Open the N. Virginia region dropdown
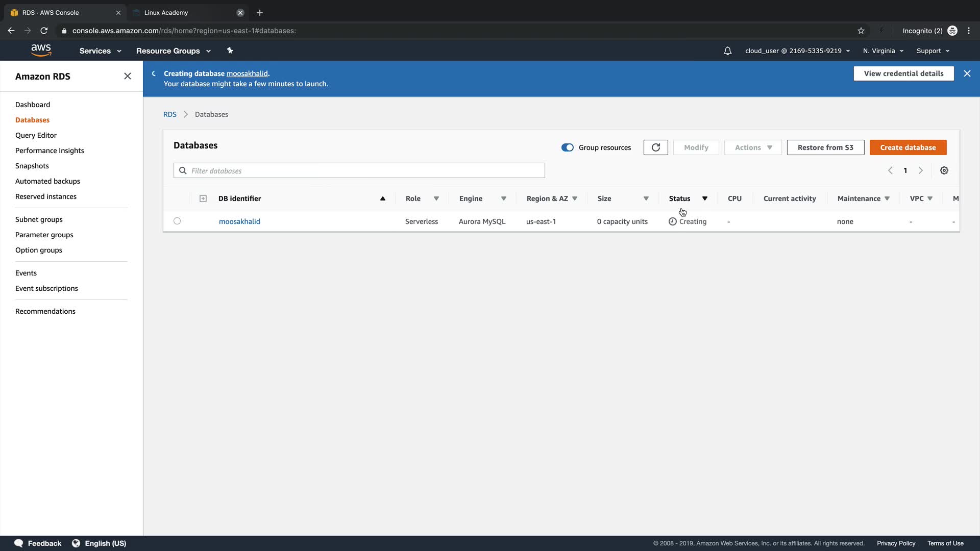The height and width of the screenshot is (551, 980). coord(883,51)
